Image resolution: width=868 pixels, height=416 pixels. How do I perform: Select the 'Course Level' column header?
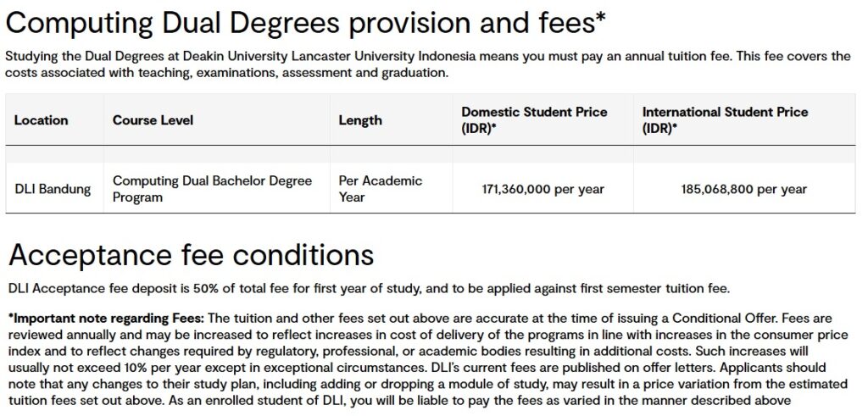153,120
